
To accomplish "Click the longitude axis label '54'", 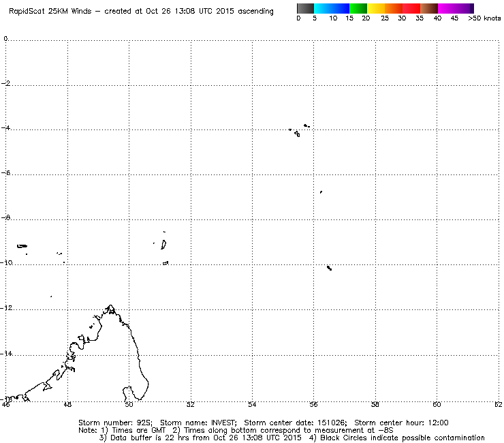I will tap(252, 405).
